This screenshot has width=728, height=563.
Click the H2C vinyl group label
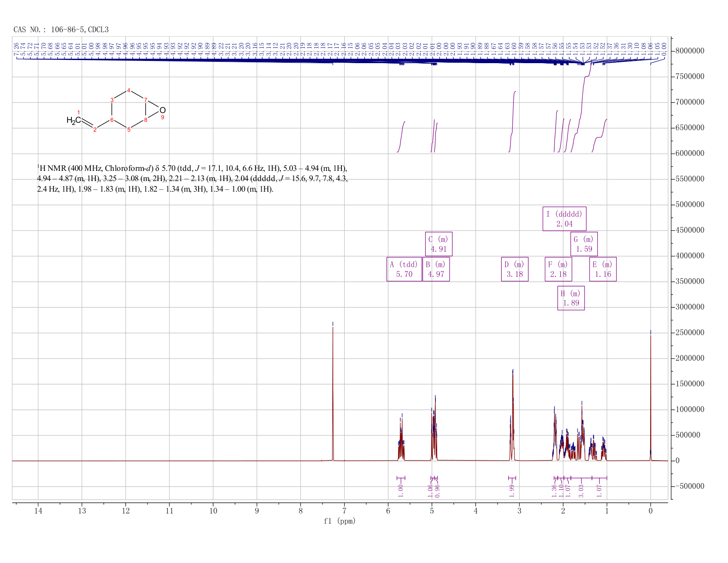point(74,120)
